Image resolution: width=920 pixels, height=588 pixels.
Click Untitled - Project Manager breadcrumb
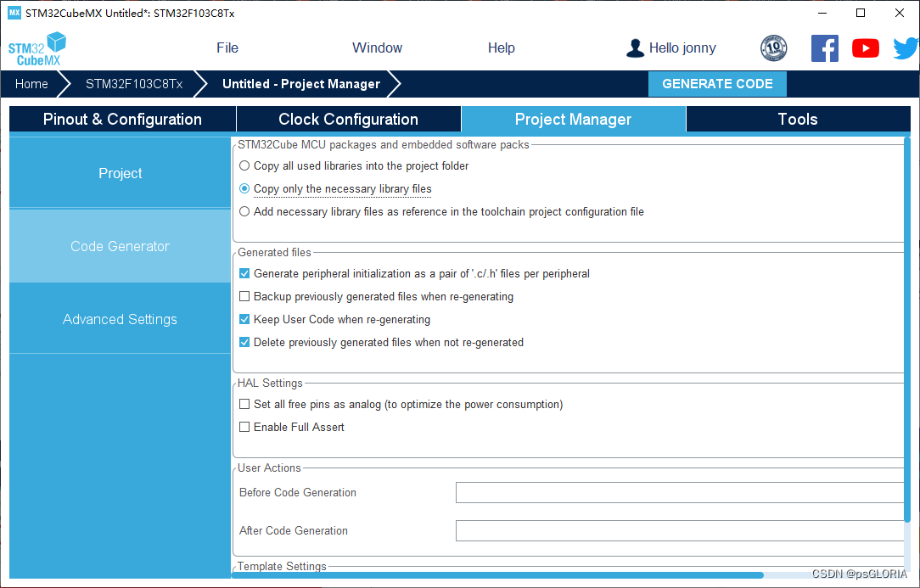pos(301,84)
